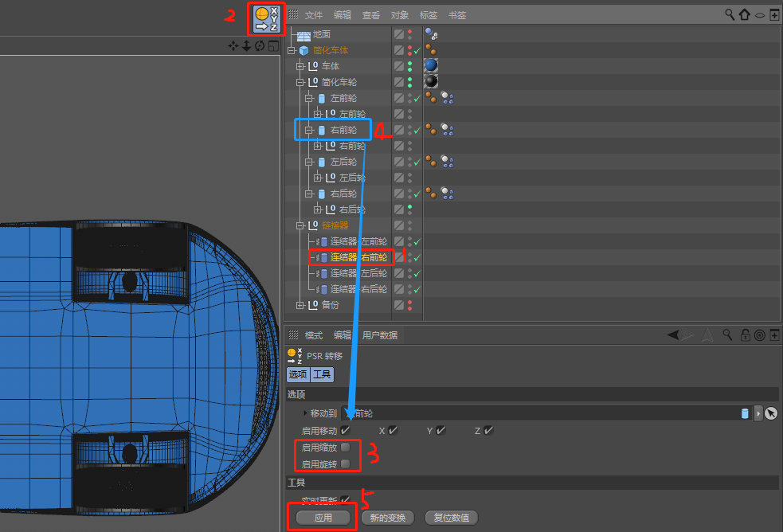Click the tag on the 地面 row

pyautogui.click(x=431, y=34)
